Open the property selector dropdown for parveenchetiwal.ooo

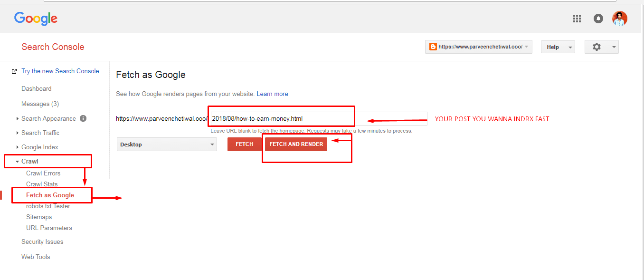coord(479,47)
